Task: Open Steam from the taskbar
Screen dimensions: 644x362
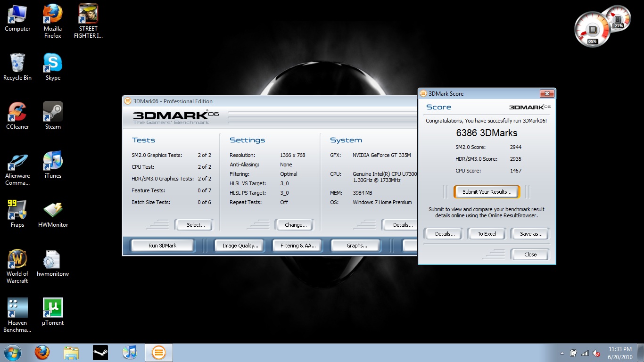Action: [x=100, y=353]
